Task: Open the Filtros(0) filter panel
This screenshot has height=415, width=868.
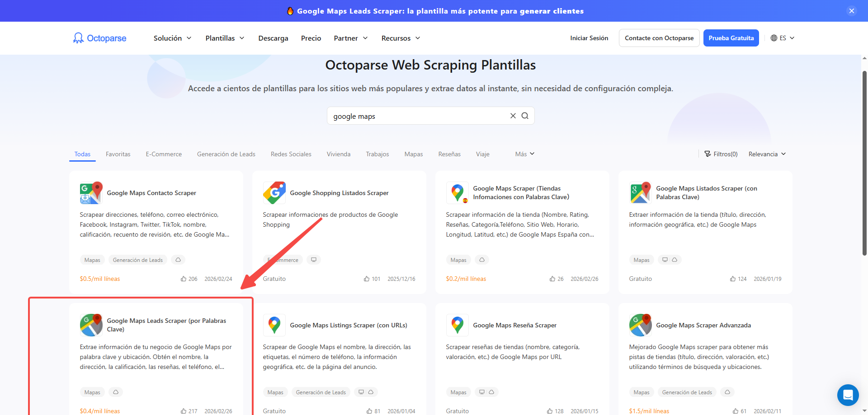Action: (x=721, y=154)
